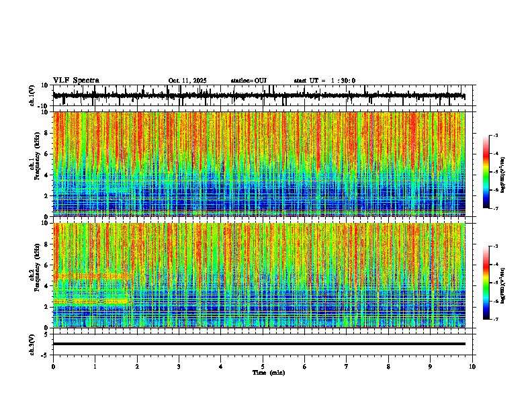Click the ch.2 spectrogram color scale bar
The width and height of the screenshot is (532, 411).
click(x=486, y=283)
